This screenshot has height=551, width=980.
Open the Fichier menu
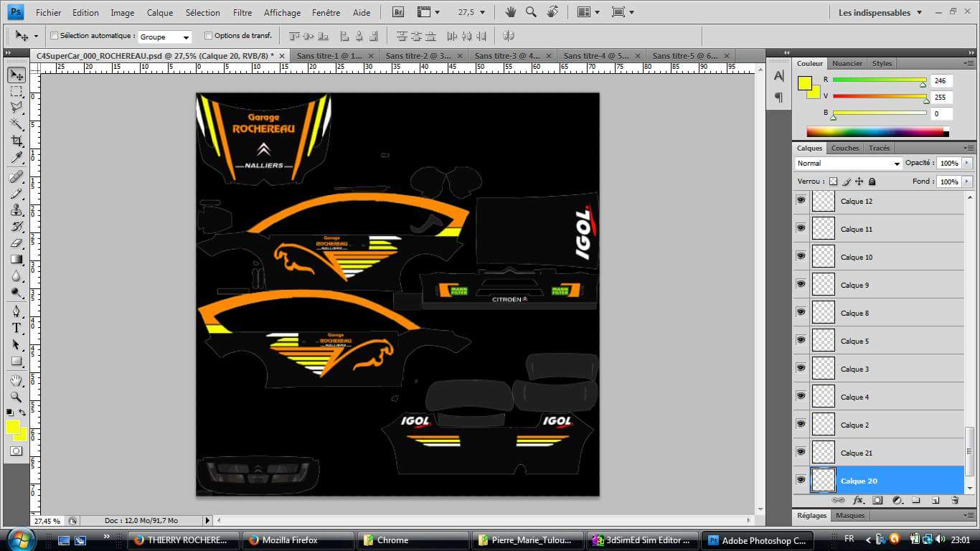(48, 12)
